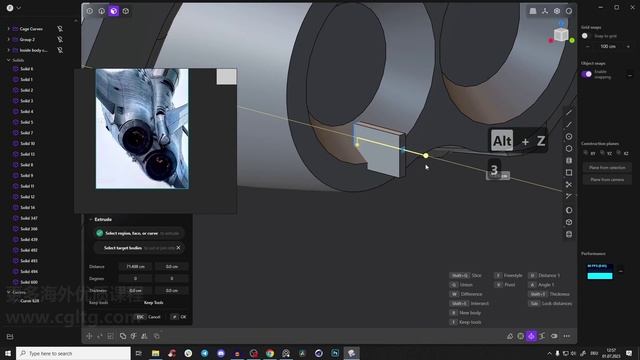Toggle Snap to grid switch
This screenshot has width=640, height=360.
[x=586, y=36]
